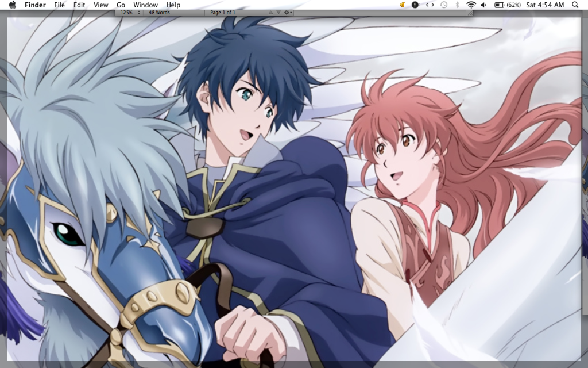Open the Window menu
The image size is (588, 368).
[x=145, y=5]
